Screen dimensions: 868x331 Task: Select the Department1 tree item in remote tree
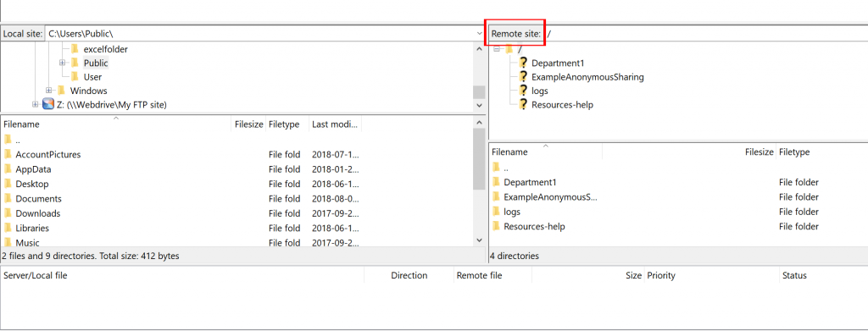point(558,63)
